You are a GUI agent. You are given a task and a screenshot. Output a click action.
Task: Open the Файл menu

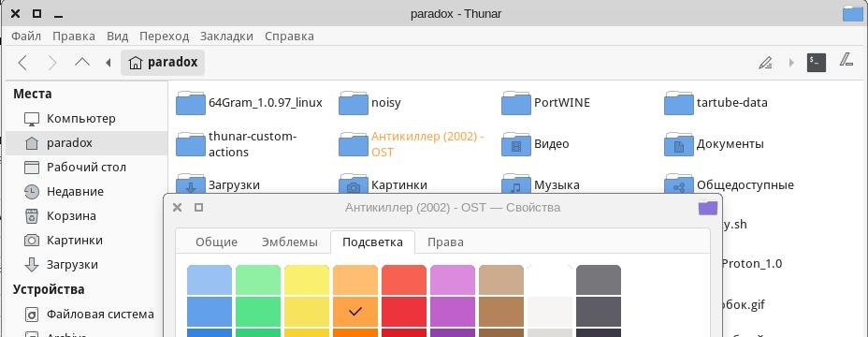[x=26, y=36]
